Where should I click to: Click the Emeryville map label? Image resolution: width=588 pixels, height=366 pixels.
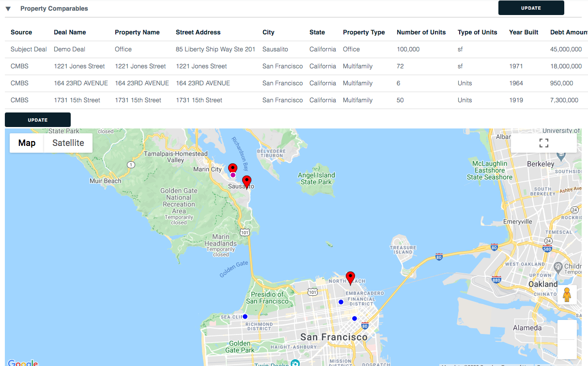517,222
